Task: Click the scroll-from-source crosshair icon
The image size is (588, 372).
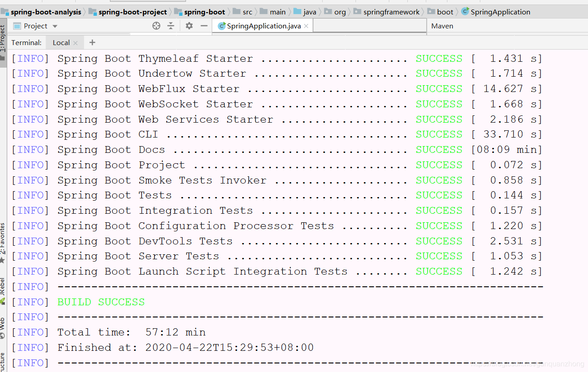Action: coord(156,26)
